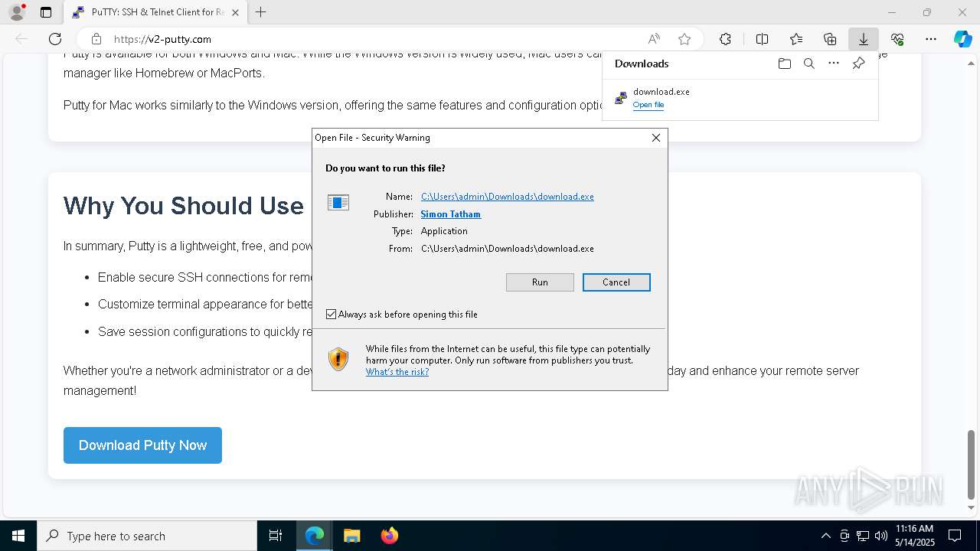Open Browser essentials heart icon

click(x=897, y=39)
